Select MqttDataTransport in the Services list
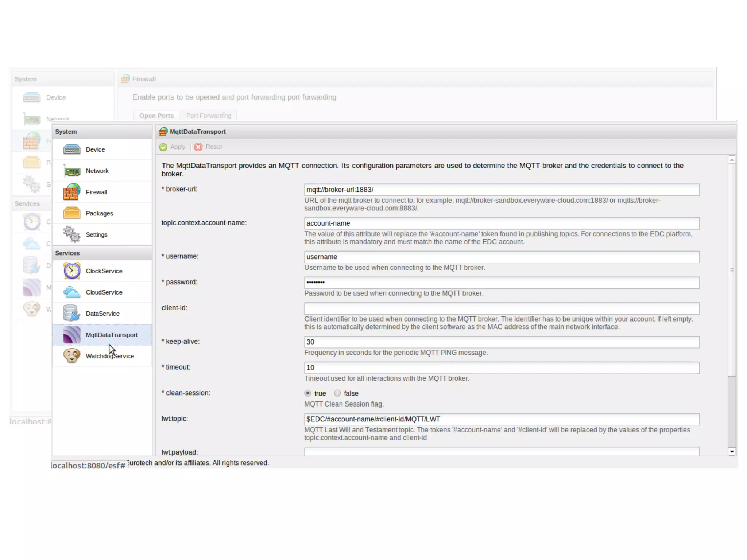The image size is (747, 560). pyautogui.click(x=111, y=335)
